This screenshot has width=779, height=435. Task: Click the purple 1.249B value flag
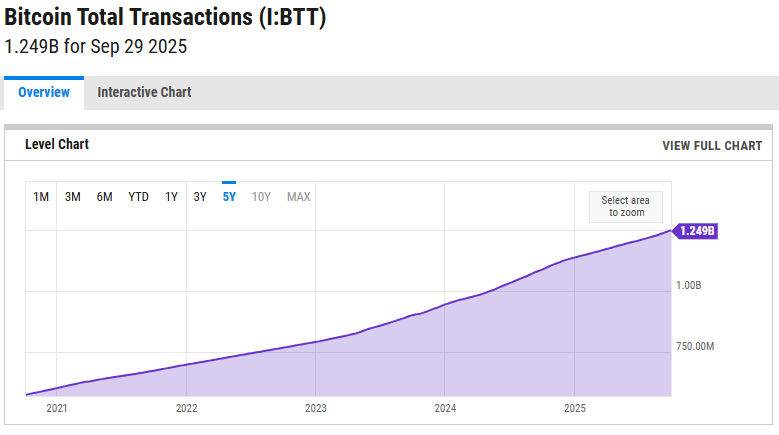[x=695, y=231]
